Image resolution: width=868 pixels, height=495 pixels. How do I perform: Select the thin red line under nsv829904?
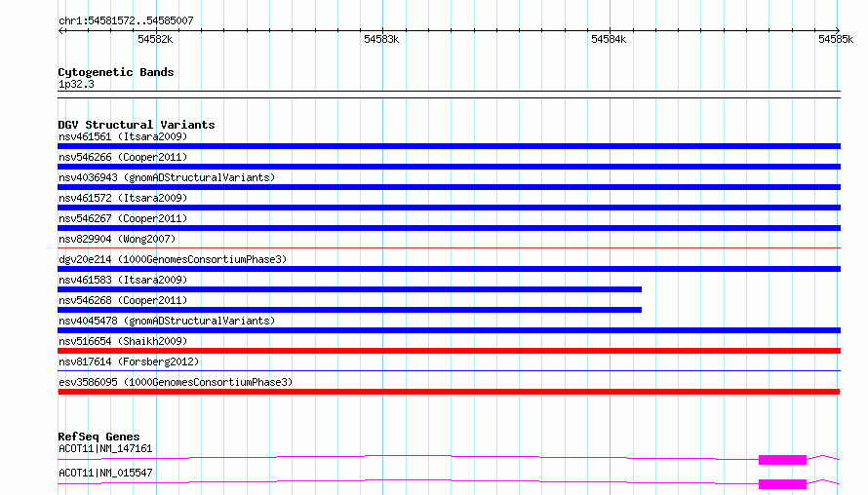tap(449, 247)
